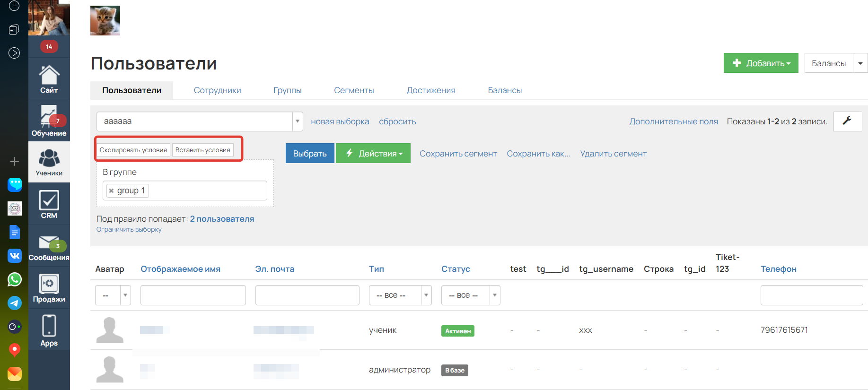Open Сообщения in the sidebar
868x390 pixels.
pyautogui.click(x=49, y=248)
